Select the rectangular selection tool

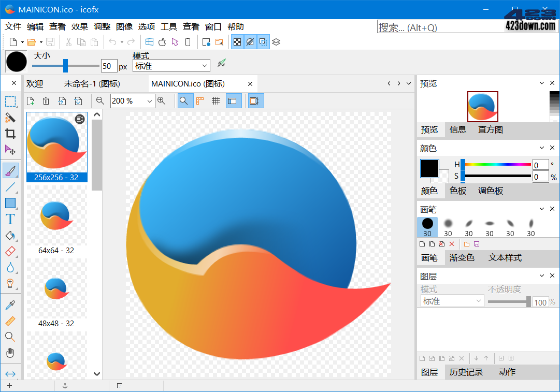10,101
